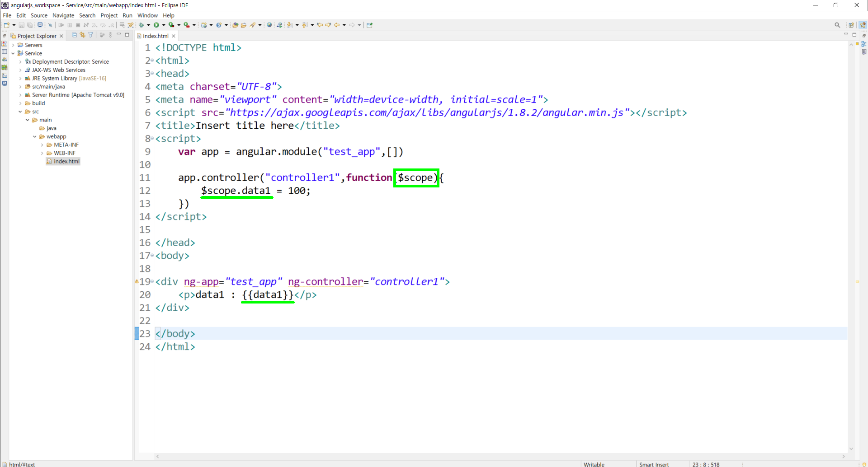Toggle Link with Editor in Project Explorer
This screenshot has width=868, height=467.
coord(82,35)
